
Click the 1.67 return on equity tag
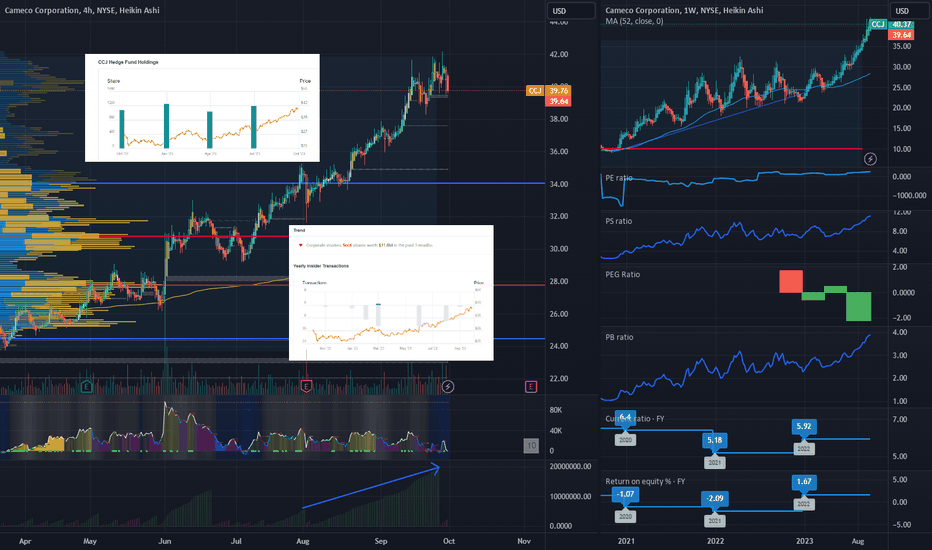tap(804, 482)
